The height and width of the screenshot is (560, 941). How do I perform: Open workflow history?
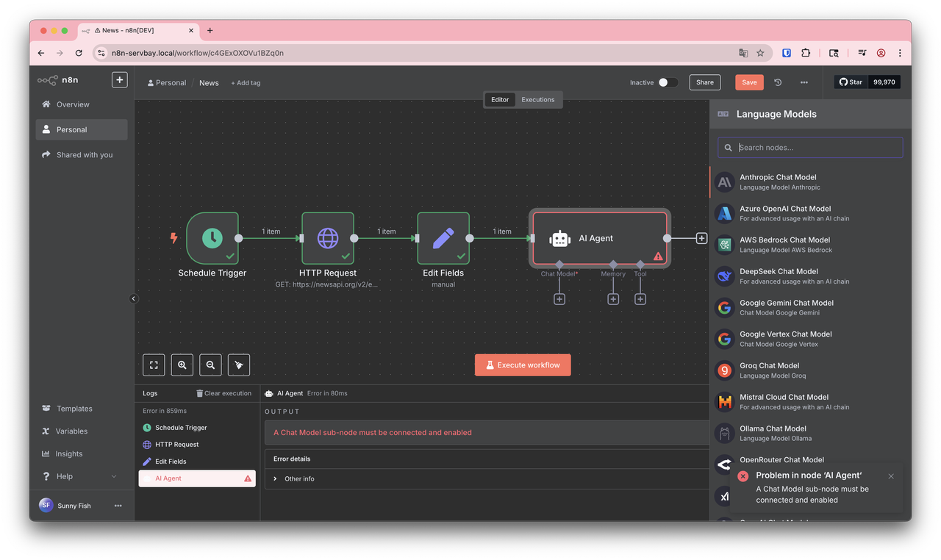pyautogui.click(x=778, y=82)
